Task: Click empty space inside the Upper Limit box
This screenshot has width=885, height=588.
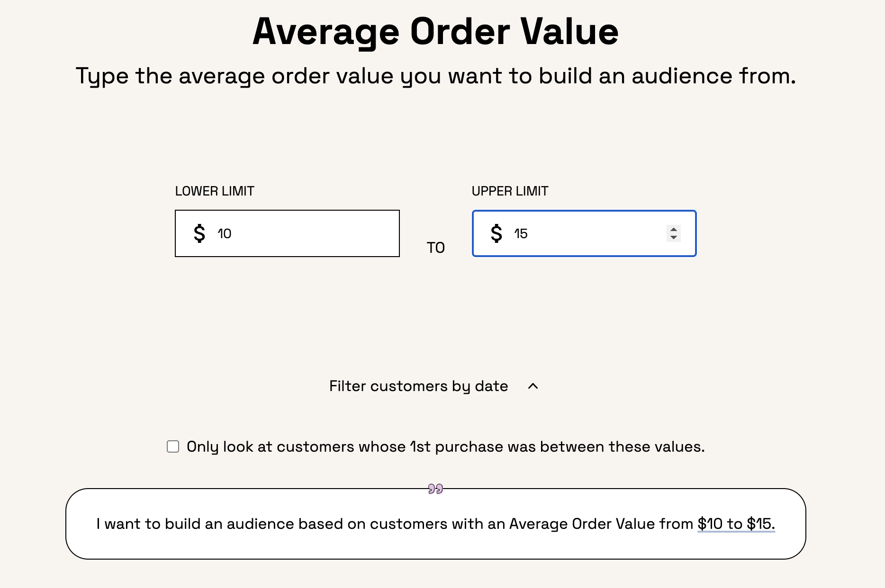Action: pyautogui.click(x=597, y=233)
